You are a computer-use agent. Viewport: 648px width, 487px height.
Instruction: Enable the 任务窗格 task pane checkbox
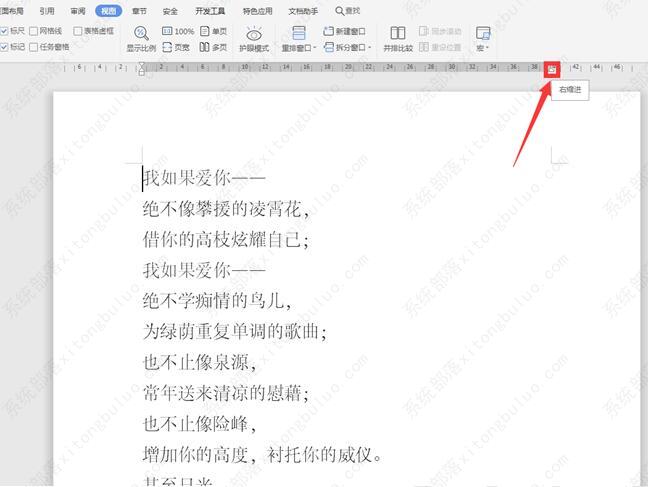(x=33, y=47)
